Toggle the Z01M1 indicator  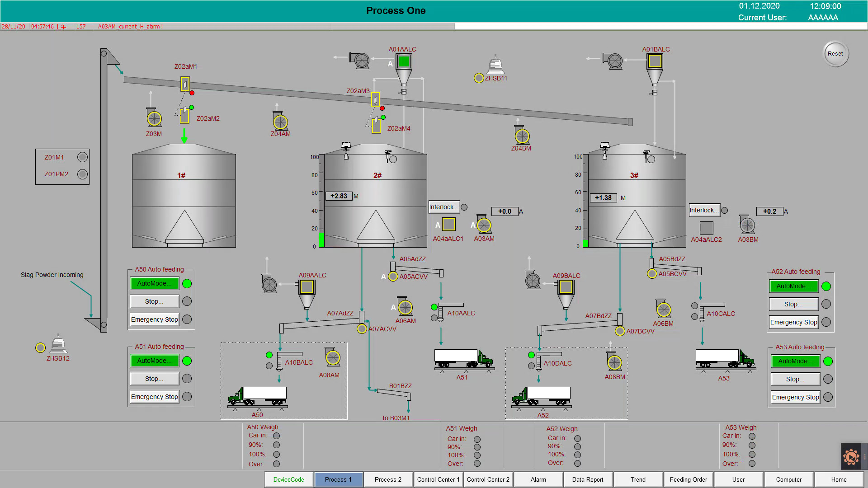coord(82,157)
